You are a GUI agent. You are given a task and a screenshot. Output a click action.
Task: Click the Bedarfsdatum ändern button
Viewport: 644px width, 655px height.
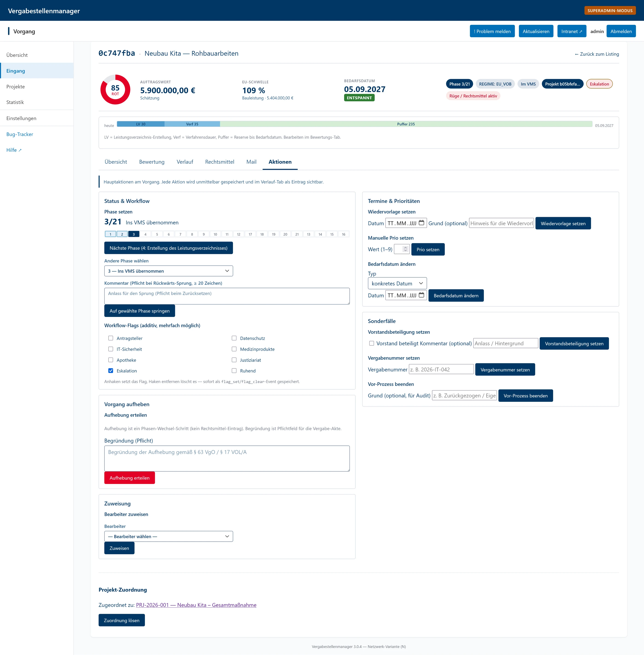456,295
